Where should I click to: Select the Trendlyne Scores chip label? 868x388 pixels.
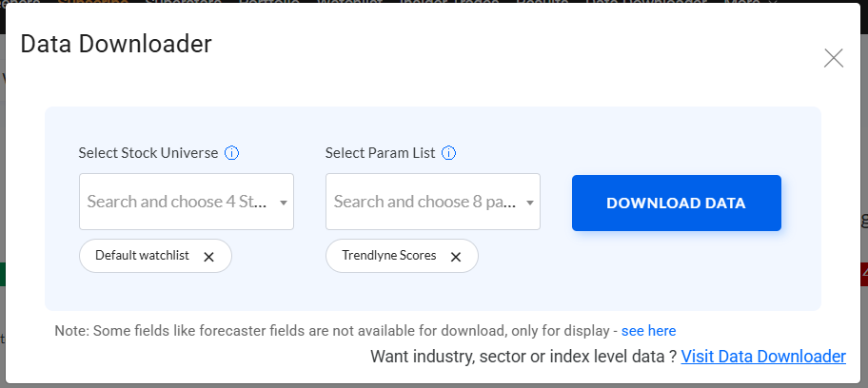click(389, 256)
